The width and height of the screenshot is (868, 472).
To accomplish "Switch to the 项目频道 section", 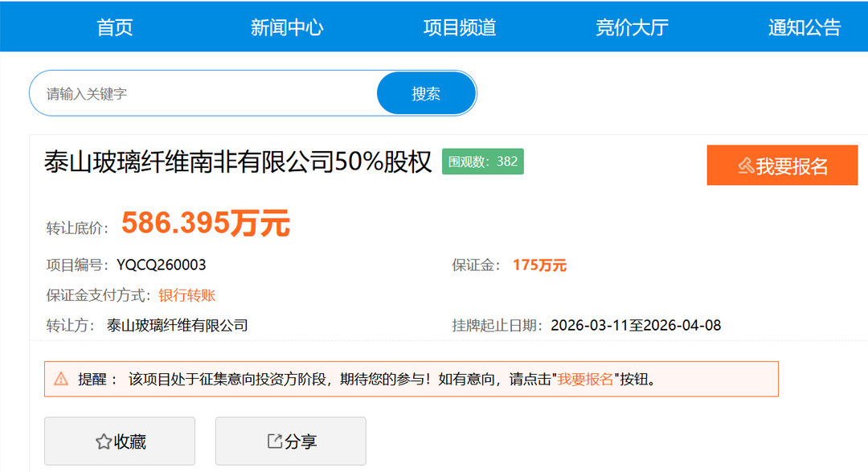I will (x=460, y=27).
